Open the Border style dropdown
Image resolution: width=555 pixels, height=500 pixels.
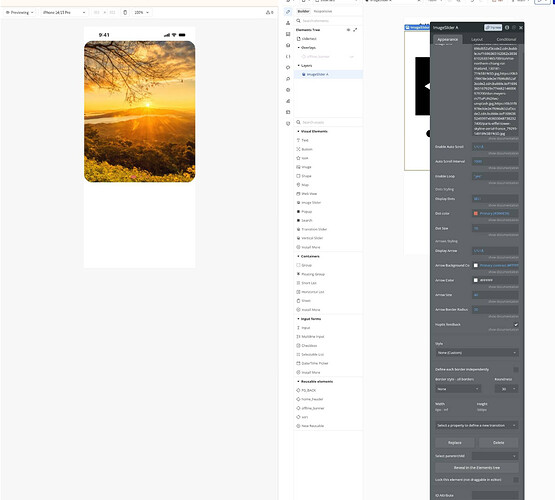(x=458, y=389)
